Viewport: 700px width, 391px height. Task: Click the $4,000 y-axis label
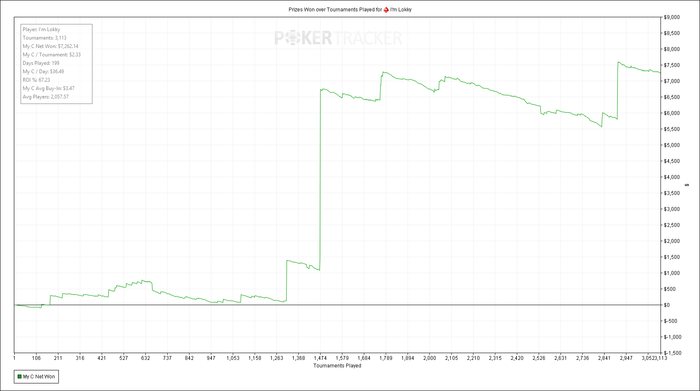click(672, 177)
